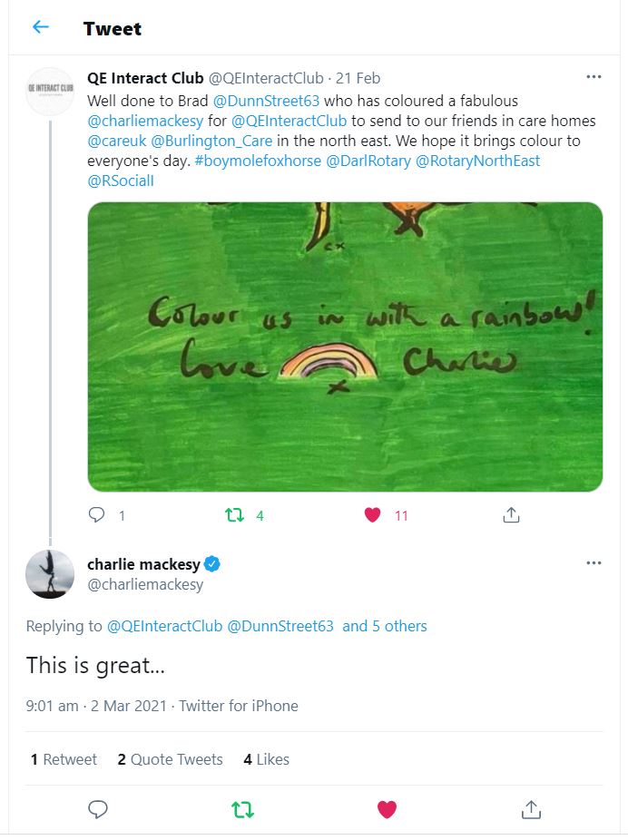The width and height of the screenshot is (628, 840).
Task: Retweet the QE Interact Club tweet
Action: (x=235, y=515)
